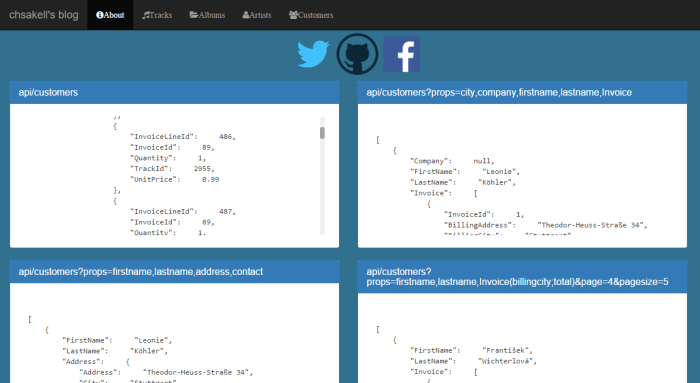
Task: Click the props=city,company,firstname,lastname,Invoice panel heading
Action: tap(522, 92)
